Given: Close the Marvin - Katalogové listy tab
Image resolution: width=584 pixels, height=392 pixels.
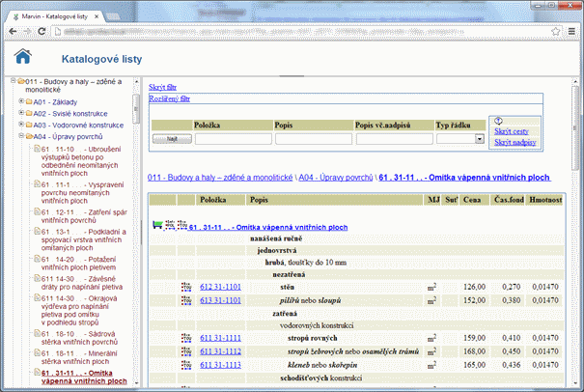Looking at the screenshot, I should [x=97, y=16].
